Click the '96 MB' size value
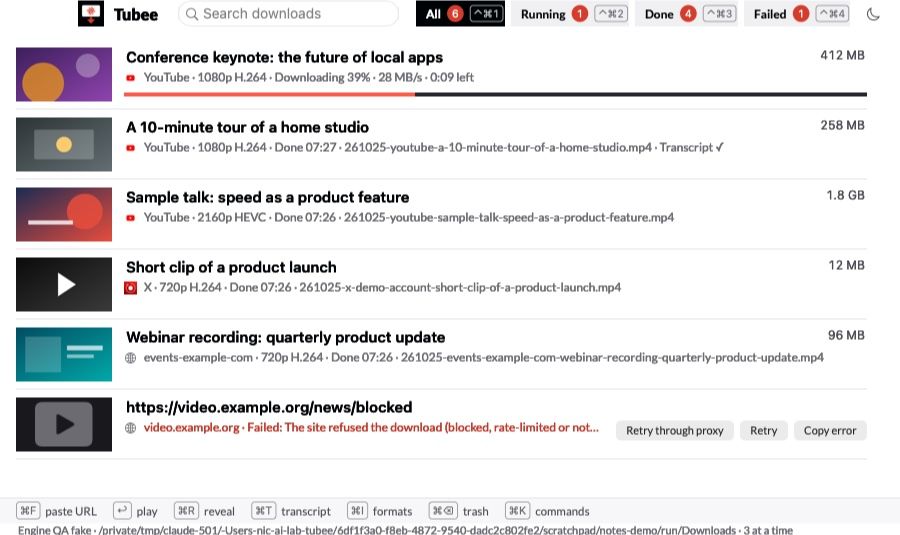 [846, 336]
